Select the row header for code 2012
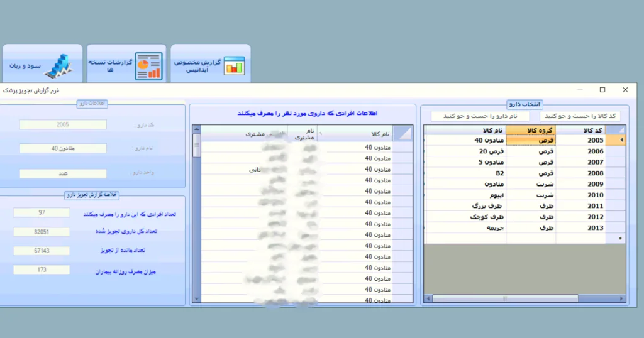The height and width of the screenshot is (338, 644). click(621, 217)
